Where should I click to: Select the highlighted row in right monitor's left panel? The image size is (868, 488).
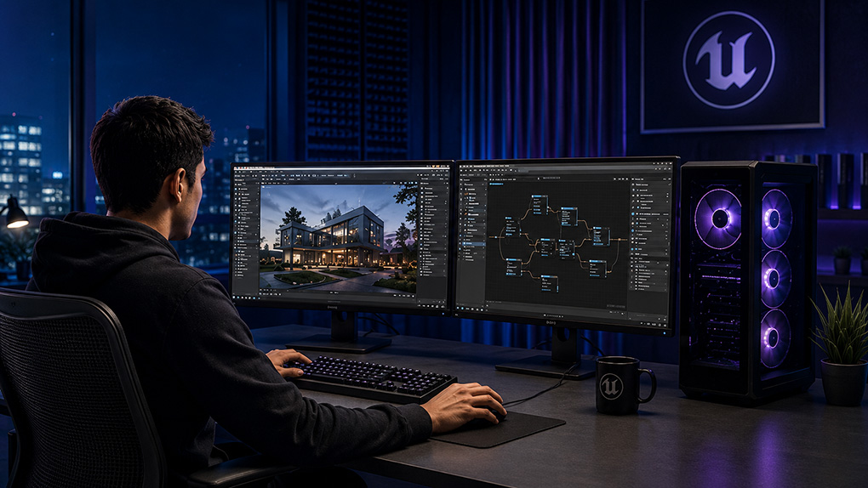(474, 244)
